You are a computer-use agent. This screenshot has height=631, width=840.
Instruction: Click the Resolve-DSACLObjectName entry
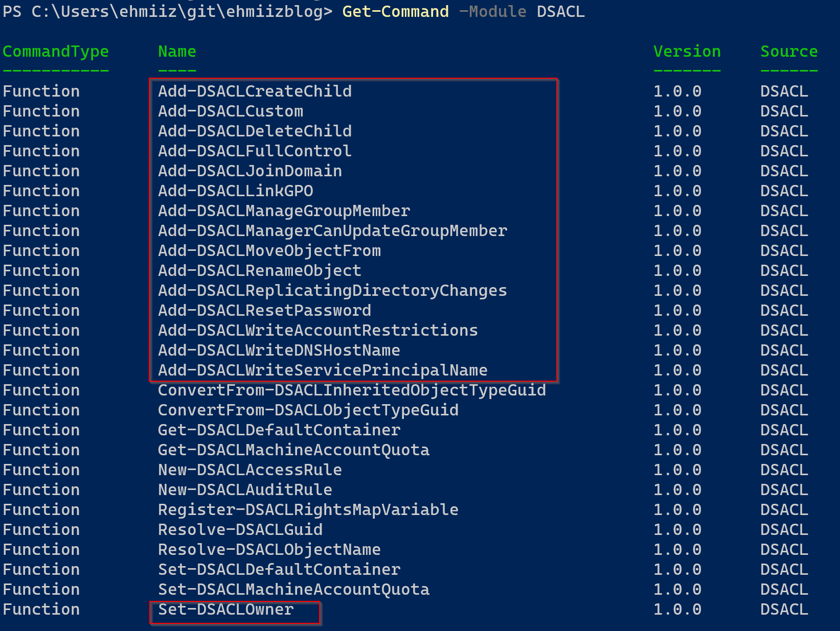point(269,550)
